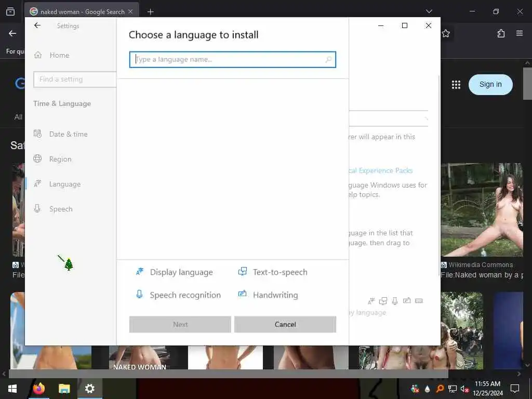Switch to Firefox from the taskbar
Viewport: 532px width, 399px height.
coord(39,389)
